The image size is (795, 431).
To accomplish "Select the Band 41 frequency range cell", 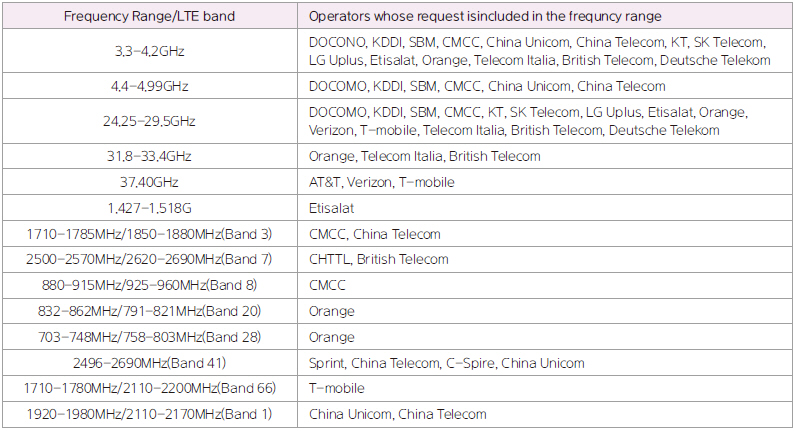I will click(150, 363).
